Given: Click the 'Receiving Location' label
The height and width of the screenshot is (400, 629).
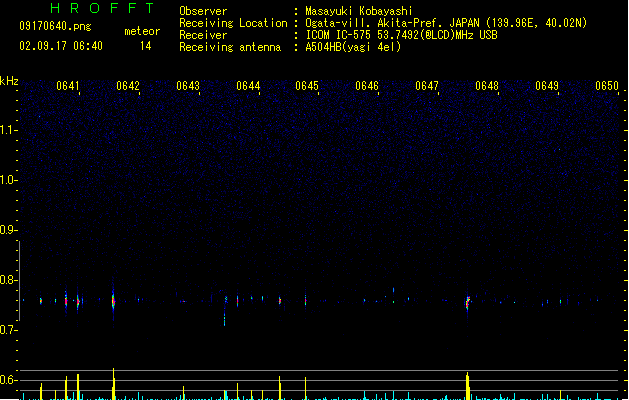Looking at the screenshot, I should click(233, 23).
